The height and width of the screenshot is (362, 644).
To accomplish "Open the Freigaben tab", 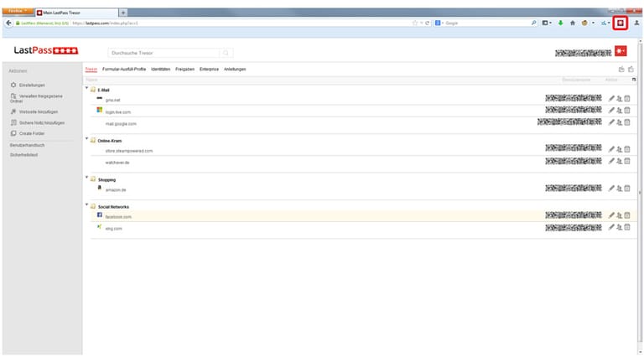I will pos(184,70).
